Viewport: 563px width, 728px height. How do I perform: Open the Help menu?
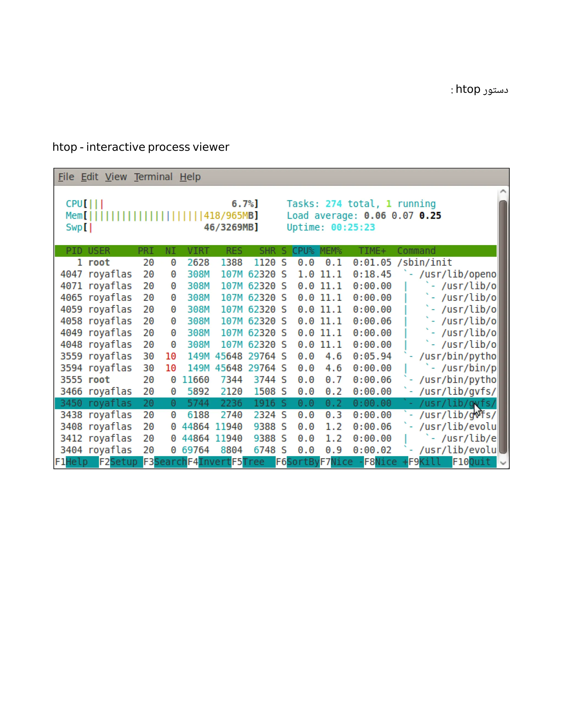tap(190, 177)
